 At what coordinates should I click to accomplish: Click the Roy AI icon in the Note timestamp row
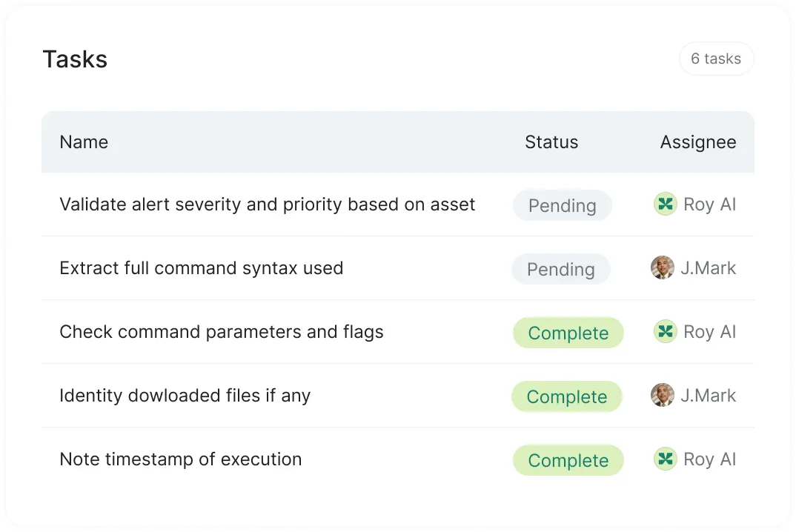[x=665, y=459]
